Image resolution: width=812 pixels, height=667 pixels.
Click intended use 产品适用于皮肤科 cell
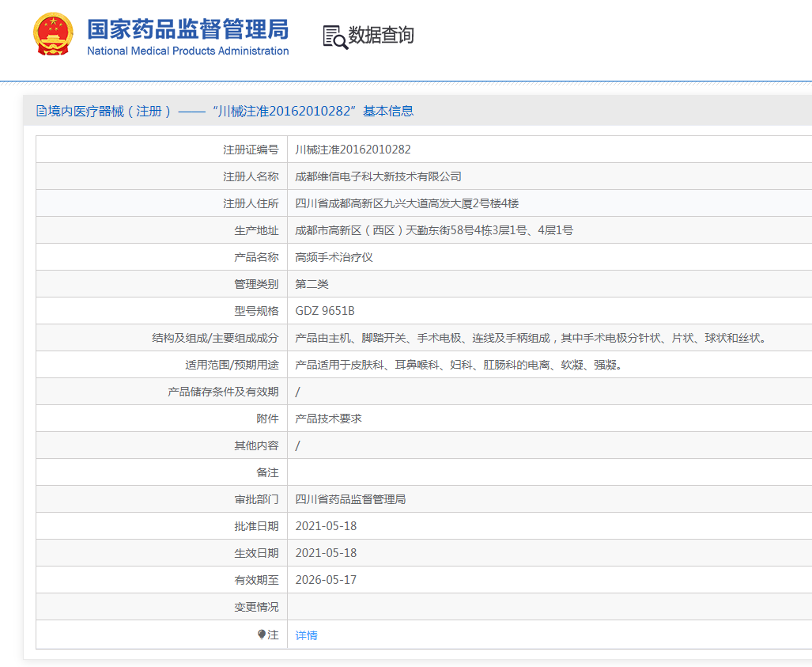click(x=459, y=365)
